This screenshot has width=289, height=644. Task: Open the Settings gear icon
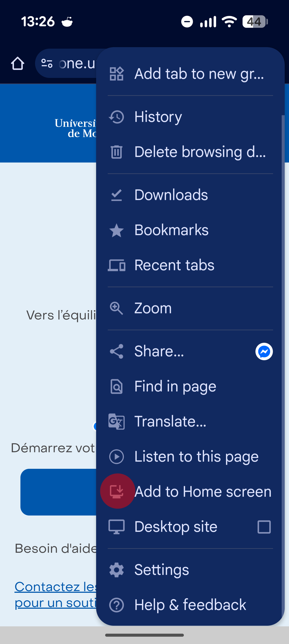[116, 570]
